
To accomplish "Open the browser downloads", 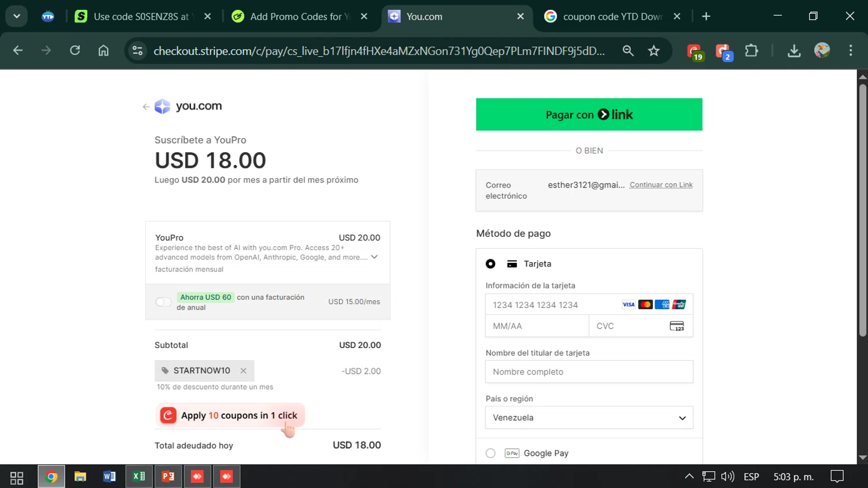I will point(794,51).
